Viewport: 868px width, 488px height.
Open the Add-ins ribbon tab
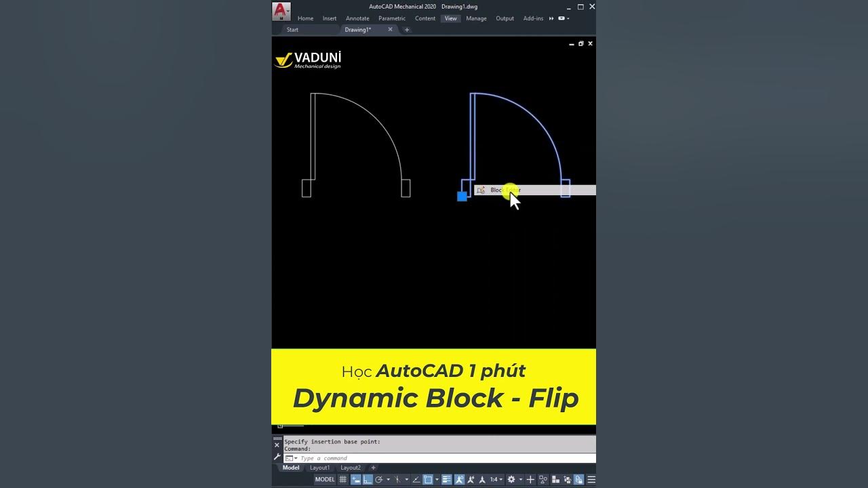(533, 18)
